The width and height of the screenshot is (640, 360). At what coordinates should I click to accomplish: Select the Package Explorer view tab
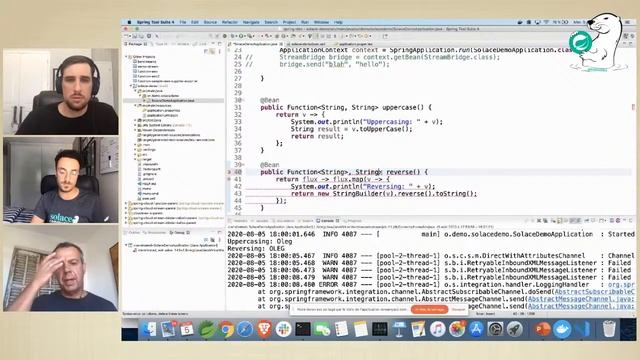click(x=136, y=44)
